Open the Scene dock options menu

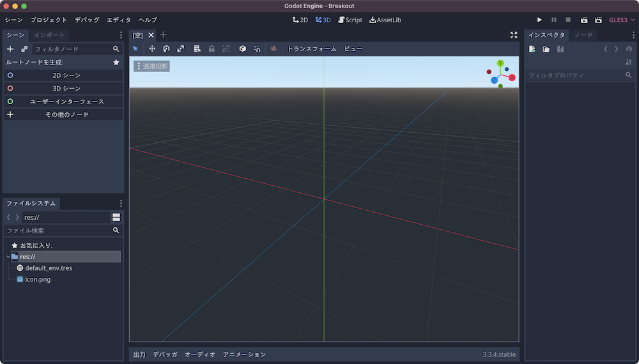point(121,35)
